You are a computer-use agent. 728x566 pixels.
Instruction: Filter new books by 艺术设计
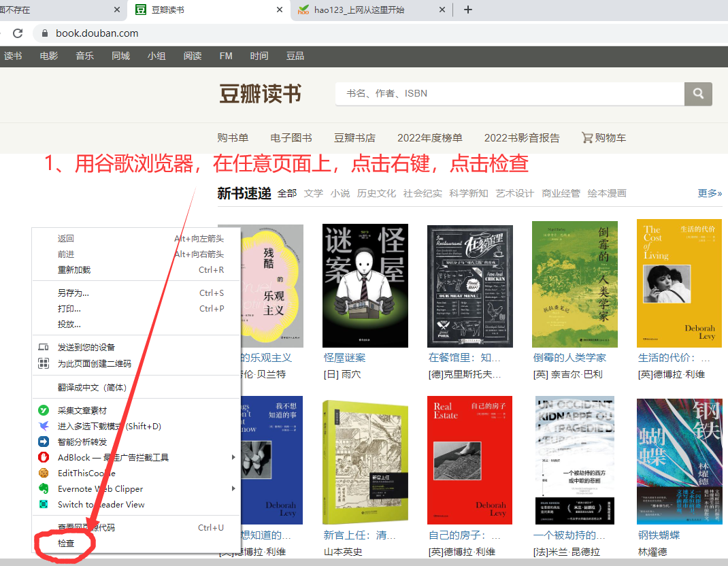tap(515, 193)
